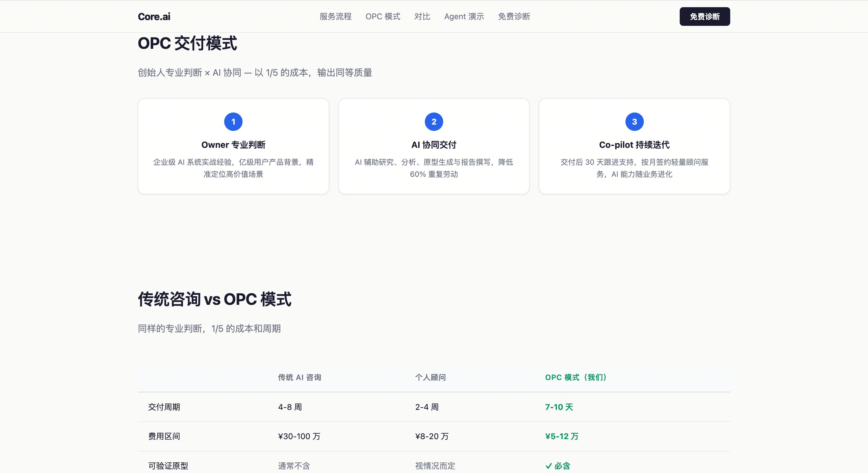Click the 交付周期 row label
The image size is (868, 473).
tap(164, 407)
